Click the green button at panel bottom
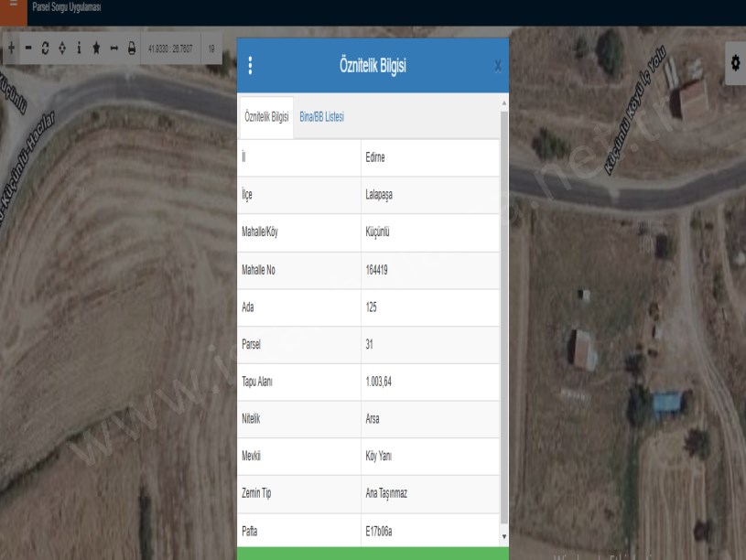This screenshot has height=560, width=746. coord(373,554)
